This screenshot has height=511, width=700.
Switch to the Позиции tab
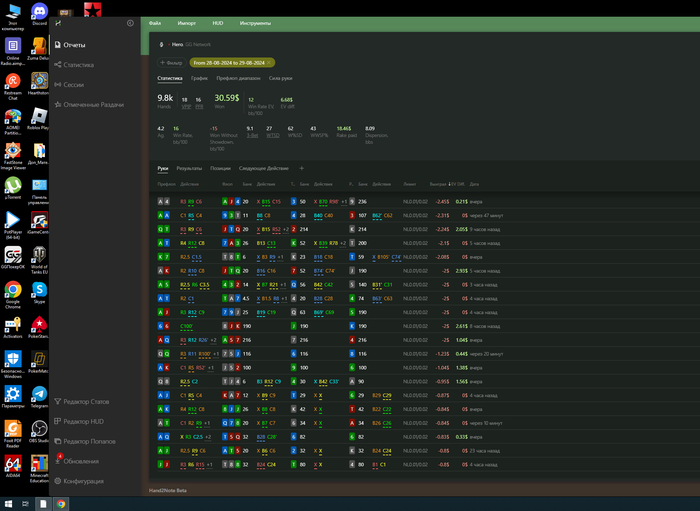(221, 168)
